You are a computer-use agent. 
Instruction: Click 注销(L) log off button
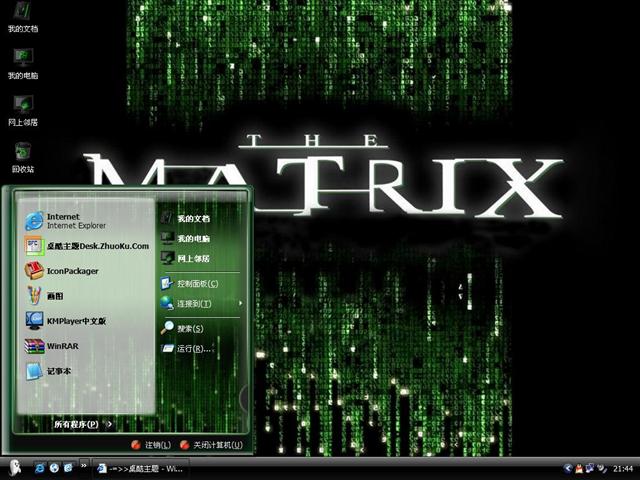pyautogui.click(x=151, y=445)
